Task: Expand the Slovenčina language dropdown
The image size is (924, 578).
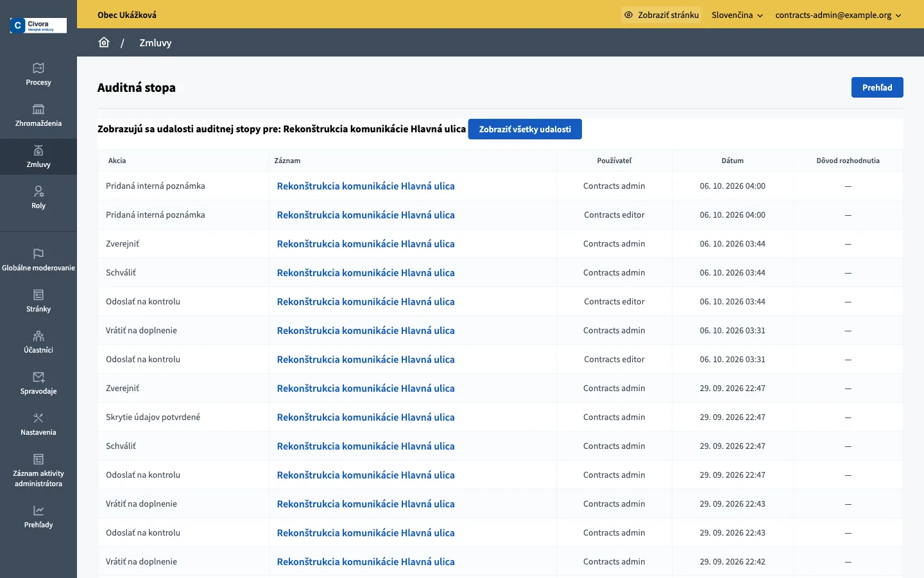Action: pyautogui.click(x=737, y=15)
